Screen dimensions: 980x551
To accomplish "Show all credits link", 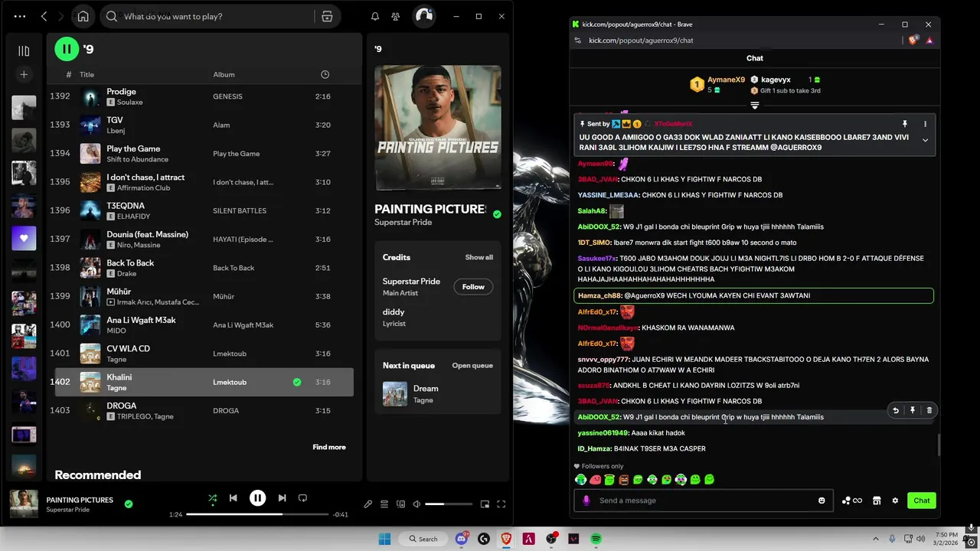I will pyautogui.click(x=479, y=257).
